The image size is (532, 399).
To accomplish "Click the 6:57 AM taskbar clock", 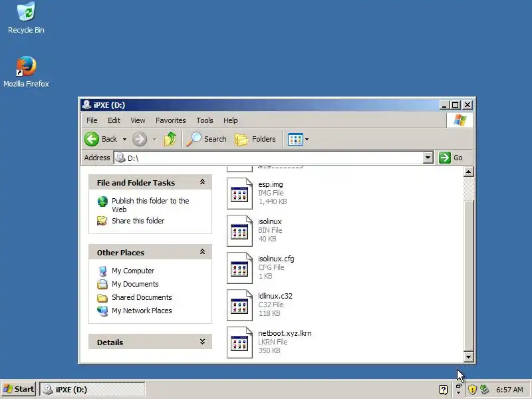I will [x=509, y=390].
